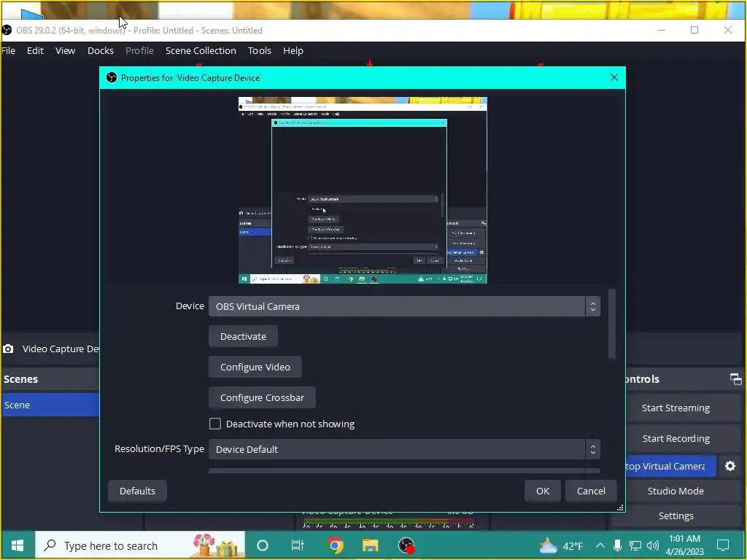Viewport: 747px width, 560px height.
Task: Click the network tray icon
Action: coord(635,545)
